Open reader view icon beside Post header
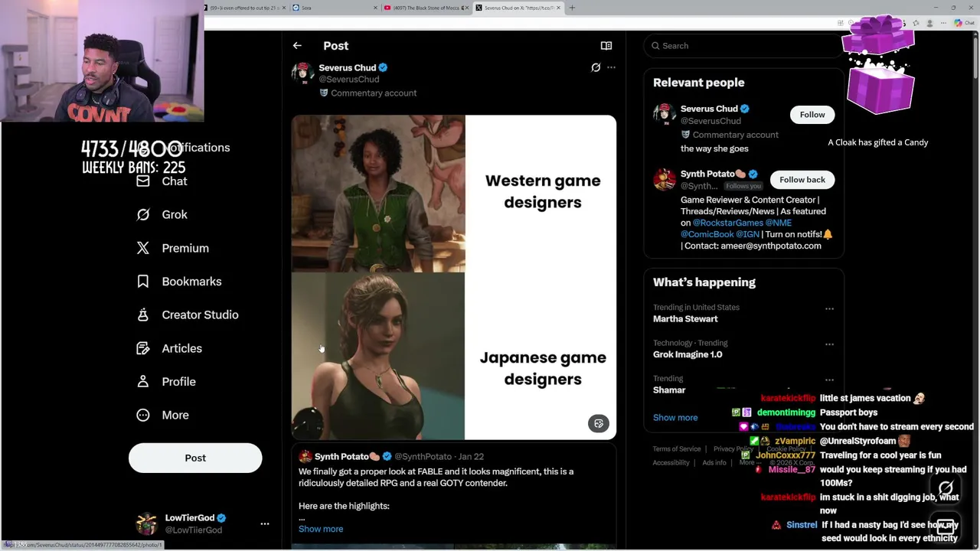 click(x=606, y=46)
